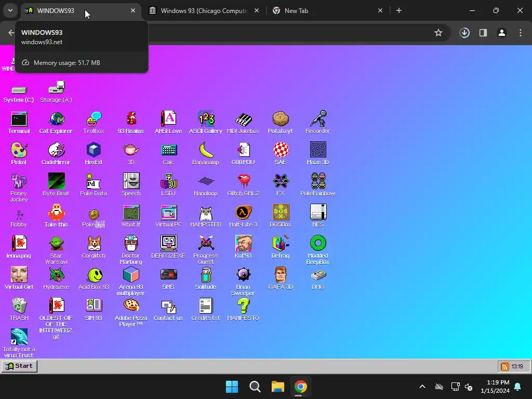
Task: Open File Explorer from the taskbar
Action: [x=277, y=387]
